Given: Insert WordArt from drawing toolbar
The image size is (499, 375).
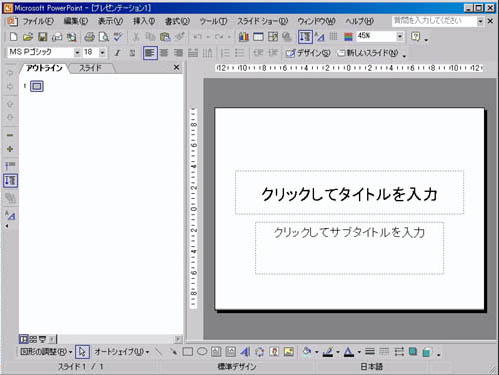Looking at the screenshot, I should [x=245, y=352].
